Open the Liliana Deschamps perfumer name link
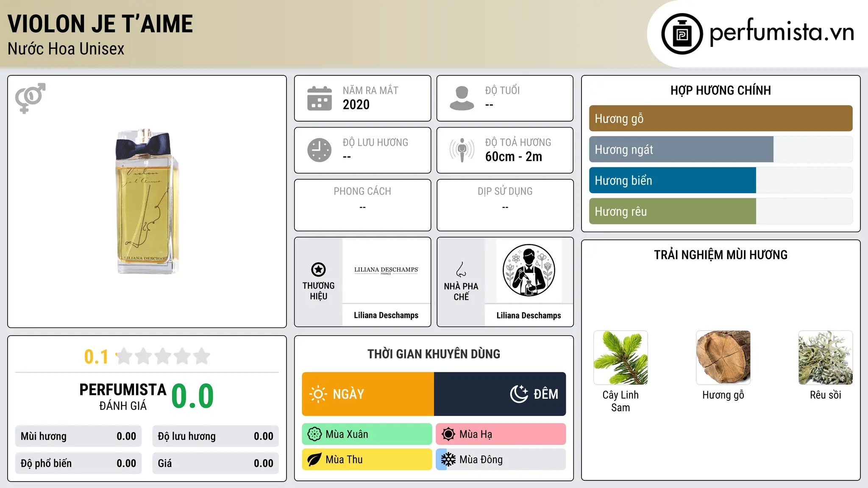Image resolution: width=868 pixels, height=488 pixels. 529,316
